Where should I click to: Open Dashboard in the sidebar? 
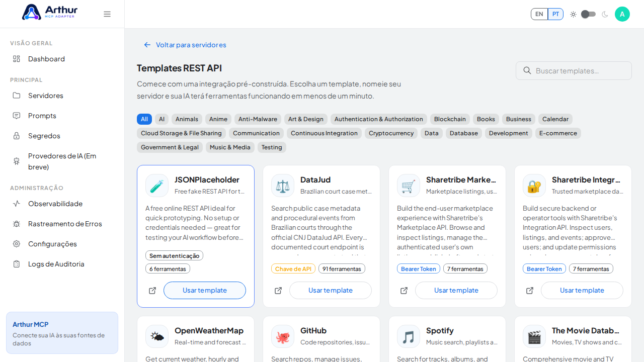pos(62,59)
